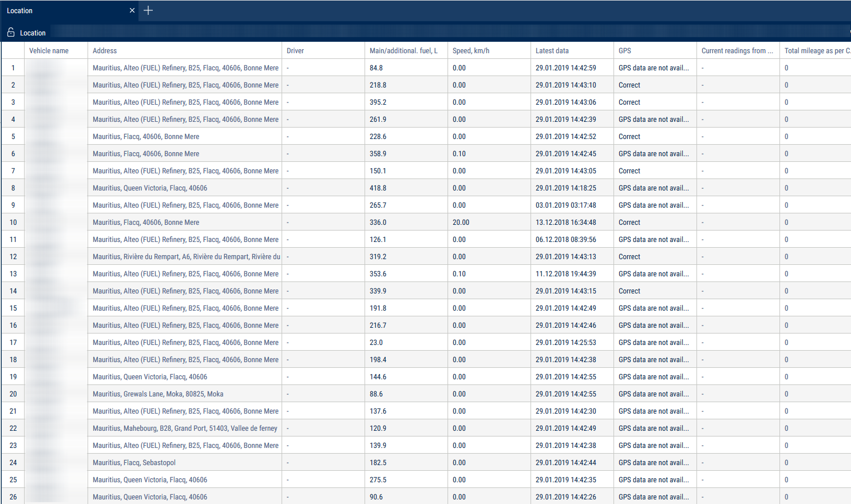Screen dimensions: 851x504
Task: Select timestamp 29.01.2019 14:43:15
Action: click(x=566, y=291)
